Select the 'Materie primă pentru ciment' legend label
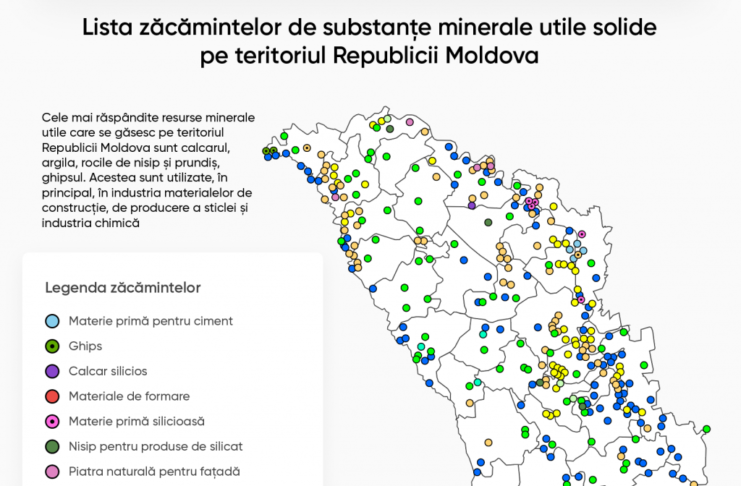This screenshot has width=741, height=486. 151,321
